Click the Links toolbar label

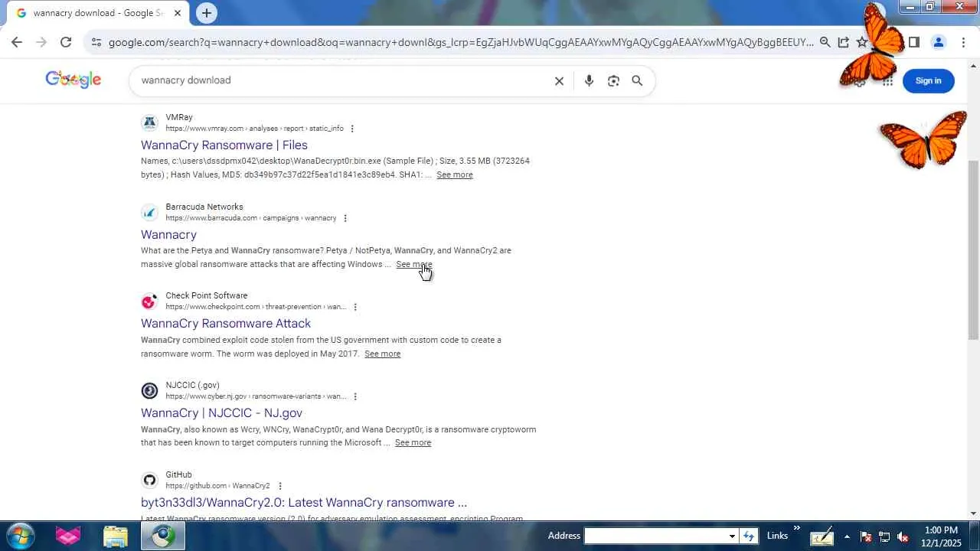pyautogui.click(x=777, y=536)
